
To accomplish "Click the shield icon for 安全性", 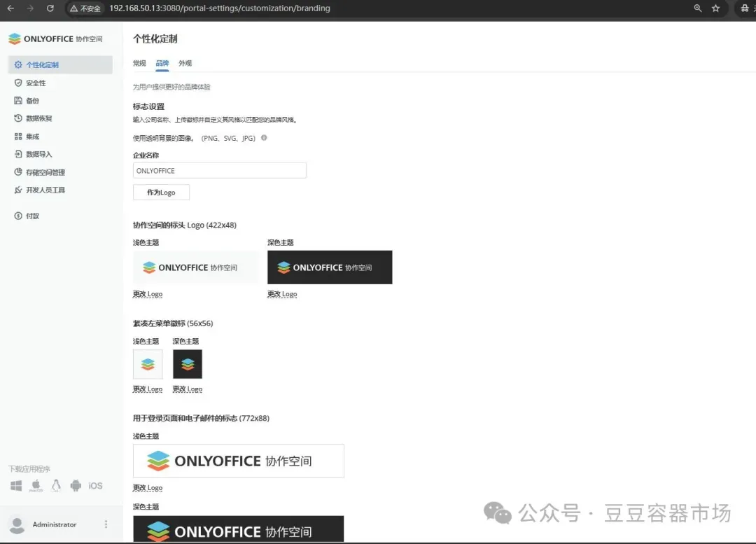I will (x=18, y=83).
